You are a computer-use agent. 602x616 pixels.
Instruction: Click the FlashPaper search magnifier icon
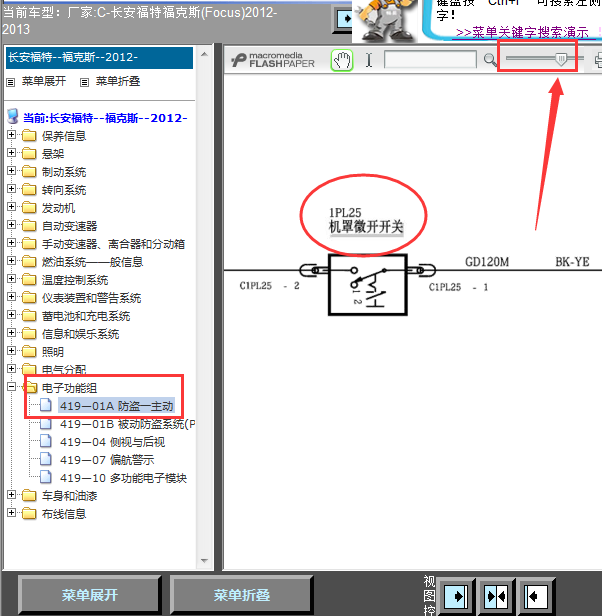pyautogui.click(x=490, y=60)
